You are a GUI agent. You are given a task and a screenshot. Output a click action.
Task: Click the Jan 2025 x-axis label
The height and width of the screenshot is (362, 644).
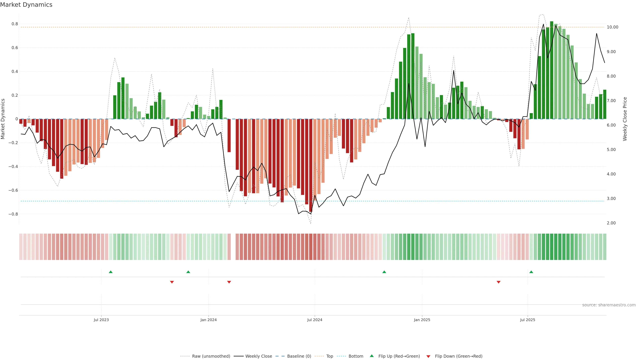(422, 320)
